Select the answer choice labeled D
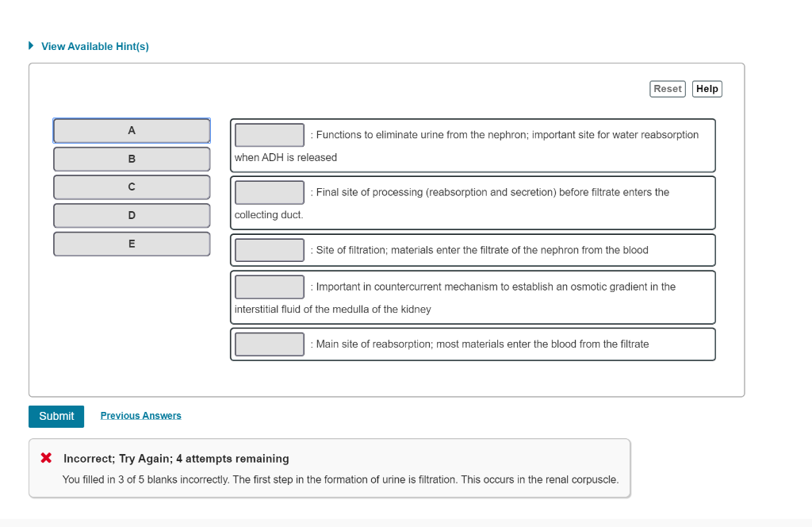812x527 pixels. coord(131,215)
